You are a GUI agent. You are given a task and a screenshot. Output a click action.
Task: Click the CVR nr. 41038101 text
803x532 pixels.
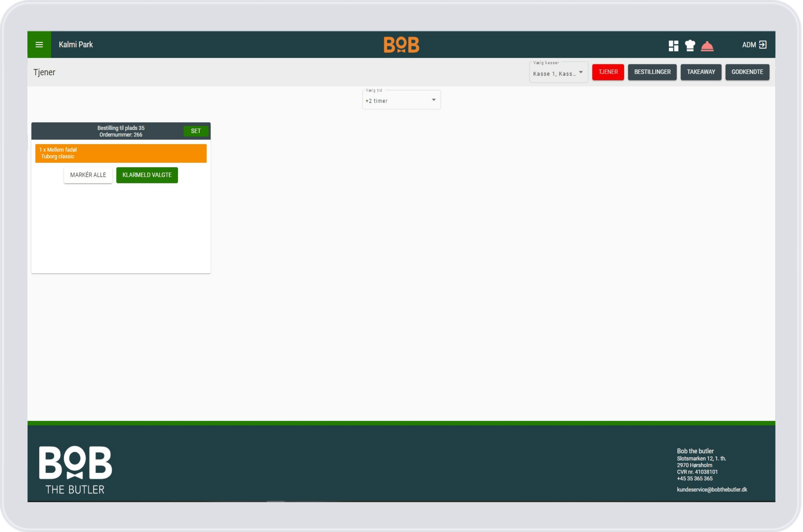coord(697,472)
